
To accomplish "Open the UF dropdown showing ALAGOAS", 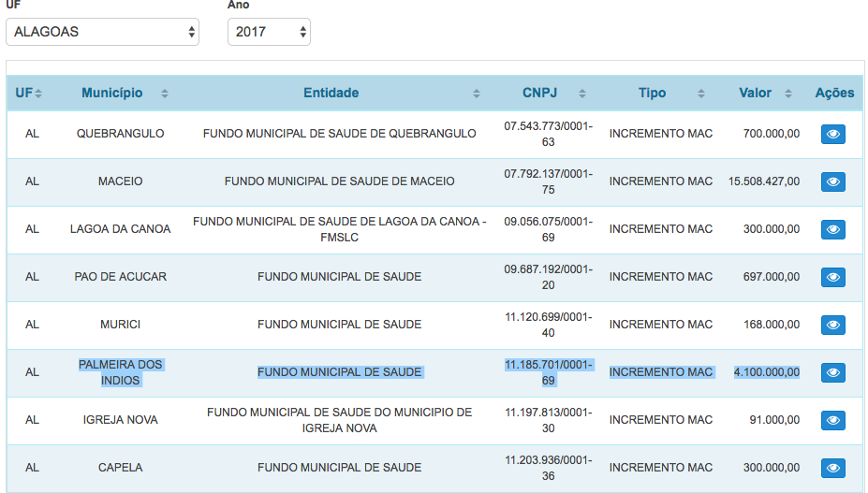I will point(102,32).
